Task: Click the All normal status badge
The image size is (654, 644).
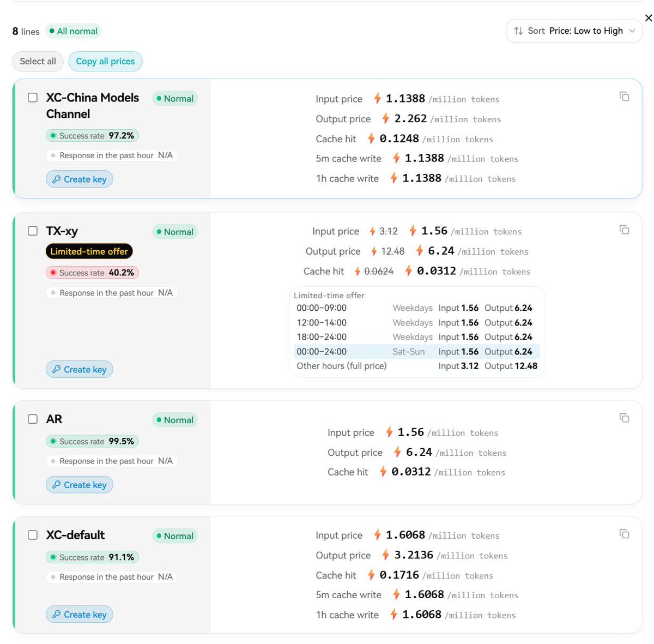Action: (x=74, y=31)
